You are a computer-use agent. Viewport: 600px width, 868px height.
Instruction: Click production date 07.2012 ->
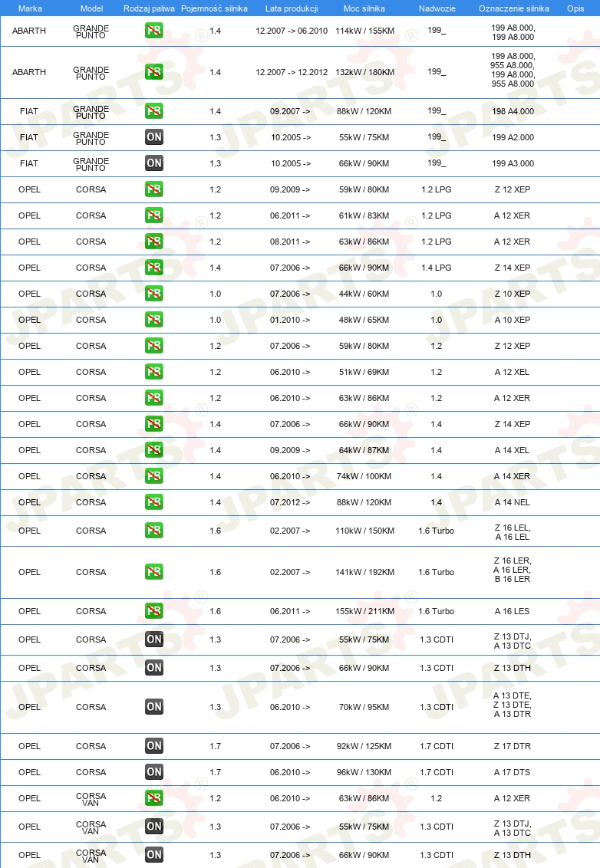point(290,502)
